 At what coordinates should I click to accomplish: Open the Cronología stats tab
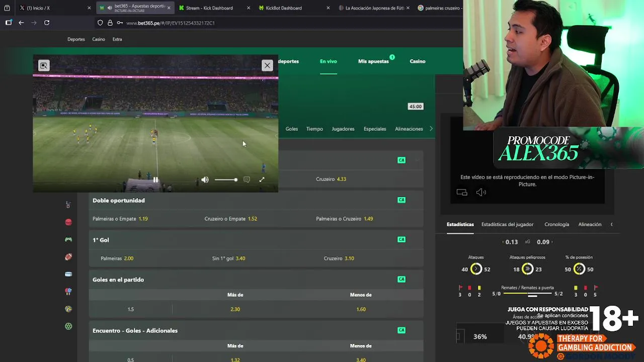click(x=556, y=224)
